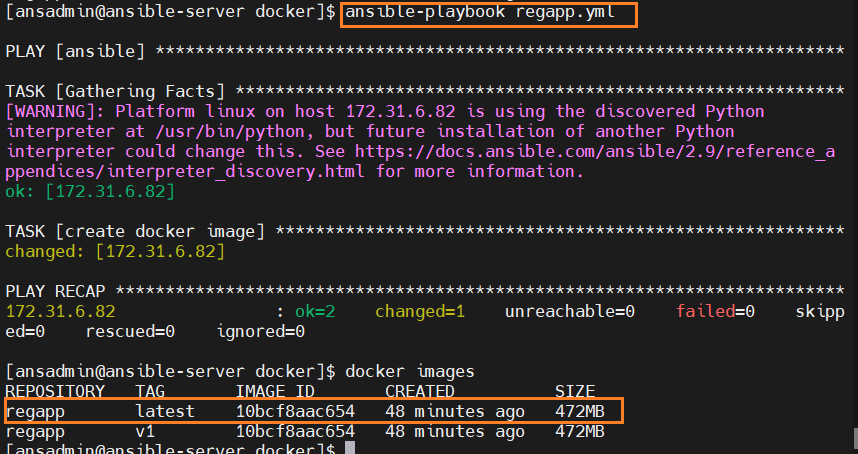The height and width of the screenshot is (454, 858).
Task: Click the terminal vertical scrollbar thumb
Action: pyautogui.click(x=855, y=438)
